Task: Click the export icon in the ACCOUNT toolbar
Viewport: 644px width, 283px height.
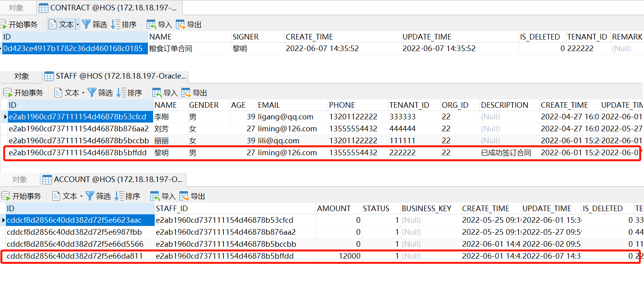Action: (x=184, y=196)
